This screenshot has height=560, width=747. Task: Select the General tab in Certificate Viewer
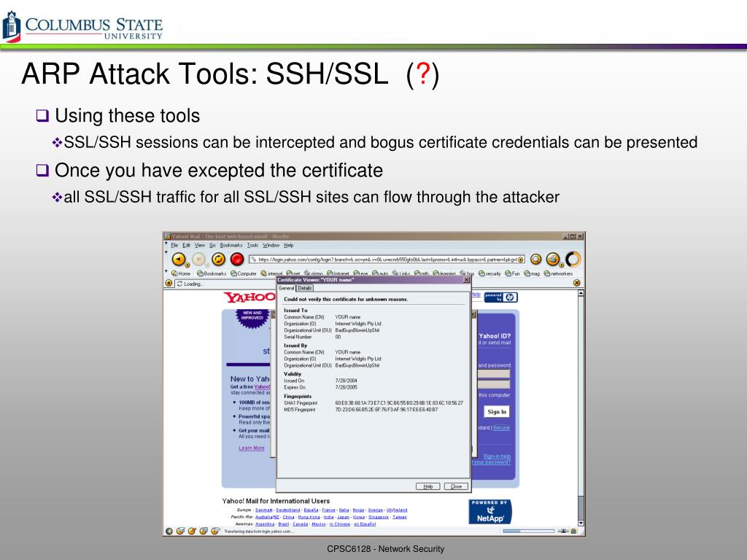[x=286, y=288]
